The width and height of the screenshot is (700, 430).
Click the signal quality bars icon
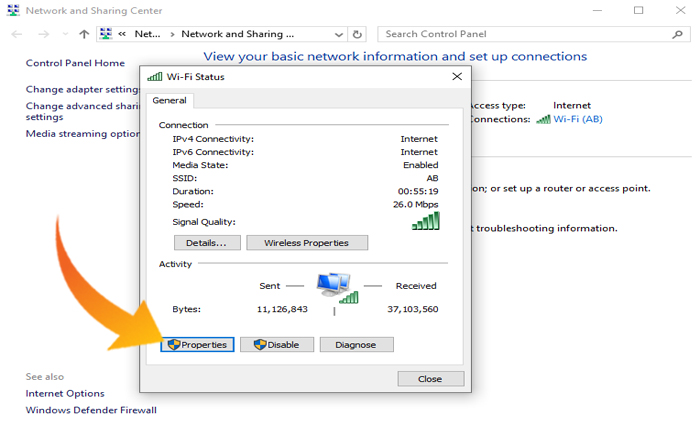pyautogui.click(x=425, y=221)
